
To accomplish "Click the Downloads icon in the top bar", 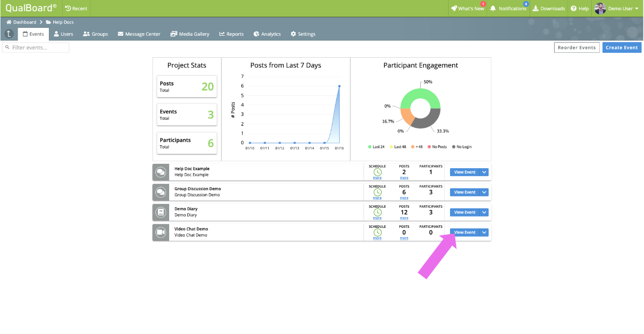I will [535, 8].
